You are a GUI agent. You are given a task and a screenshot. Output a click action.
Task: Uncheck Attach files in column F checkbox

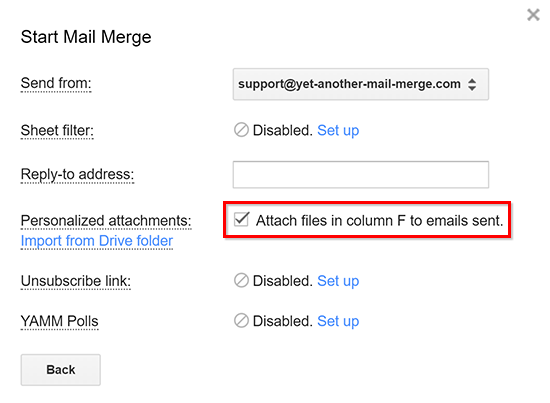[241, 219]
